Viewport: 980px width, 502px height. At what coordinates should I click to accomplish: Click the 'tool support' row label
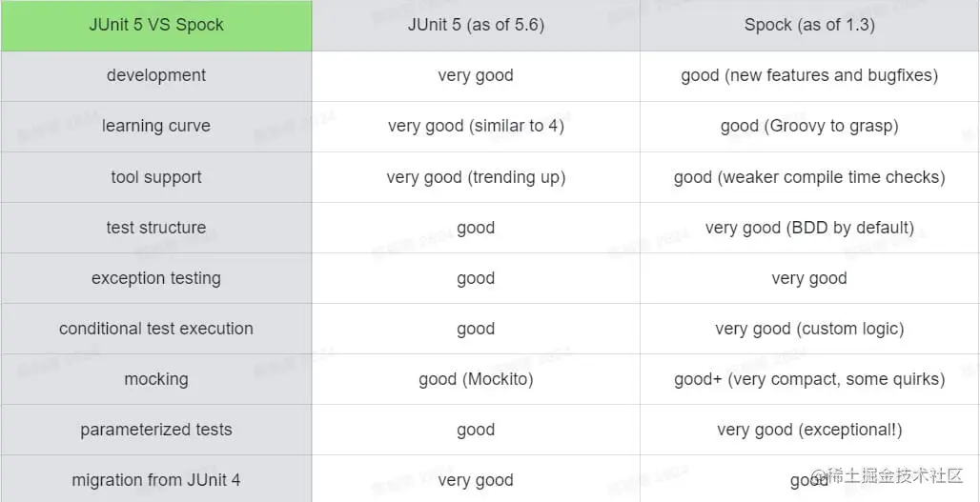[156, 177]
